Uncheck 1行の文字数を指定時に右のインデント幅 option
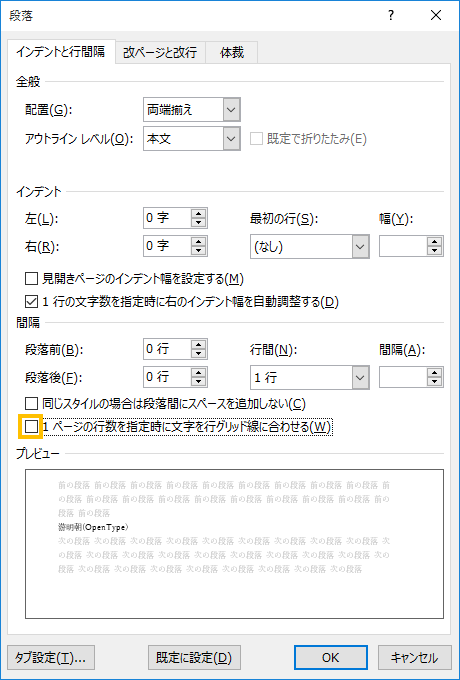 [x=31, y=301]
